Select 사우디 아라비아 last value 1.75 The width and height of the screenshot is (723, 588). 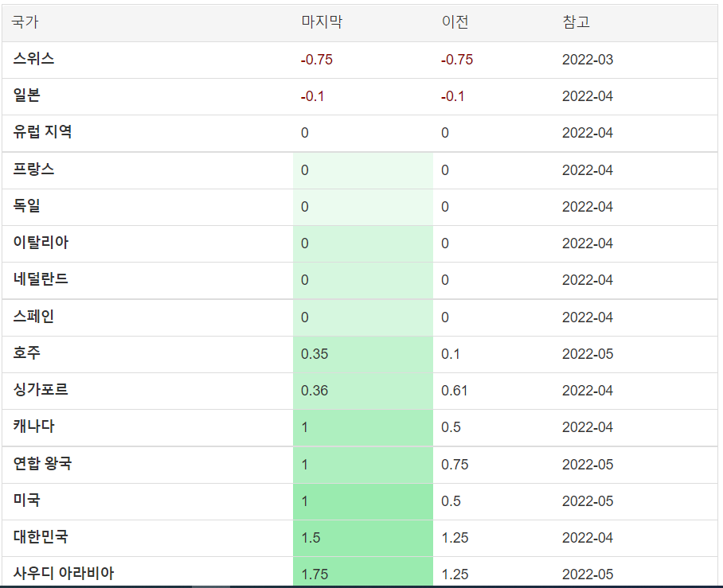click(x=315, y=574)
